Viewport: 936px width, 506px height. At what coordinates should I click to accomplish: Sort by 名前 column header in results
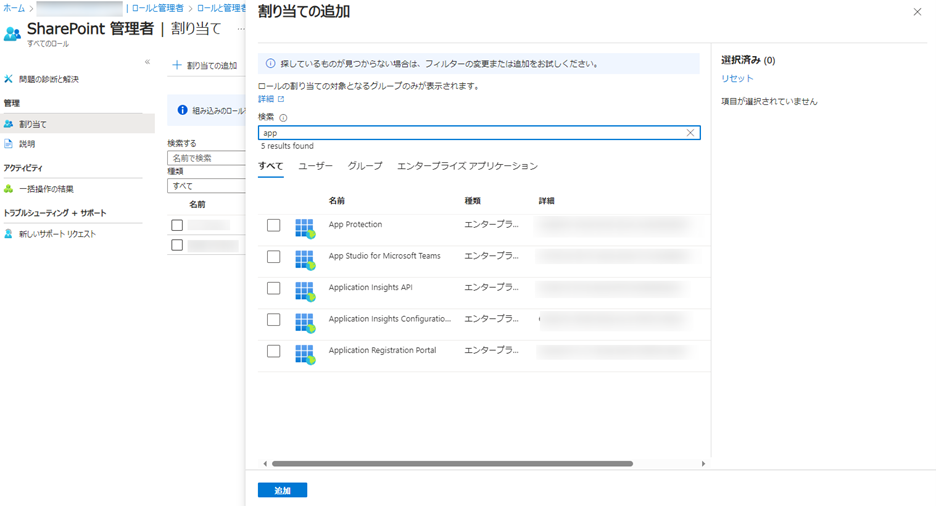point(337,200)
